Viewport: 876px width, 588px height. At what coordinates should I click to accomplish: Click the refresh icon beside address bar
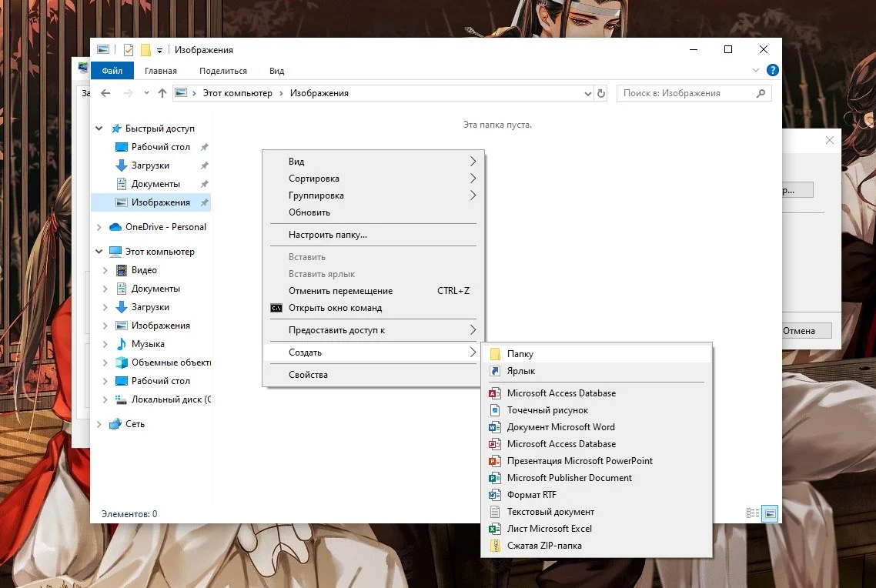click(x=601, y=93)
